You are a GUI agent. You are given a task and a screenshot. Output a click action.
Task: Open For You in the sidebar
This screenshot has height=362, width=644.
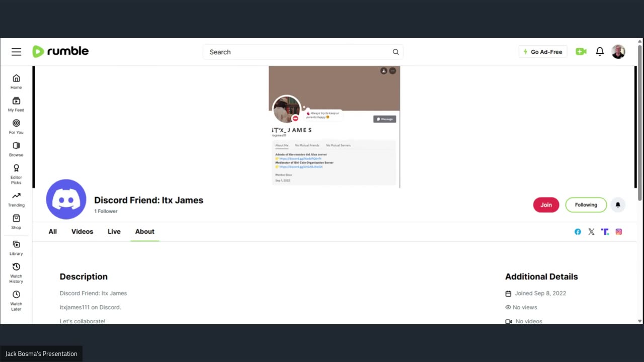(x=16, y=127)
